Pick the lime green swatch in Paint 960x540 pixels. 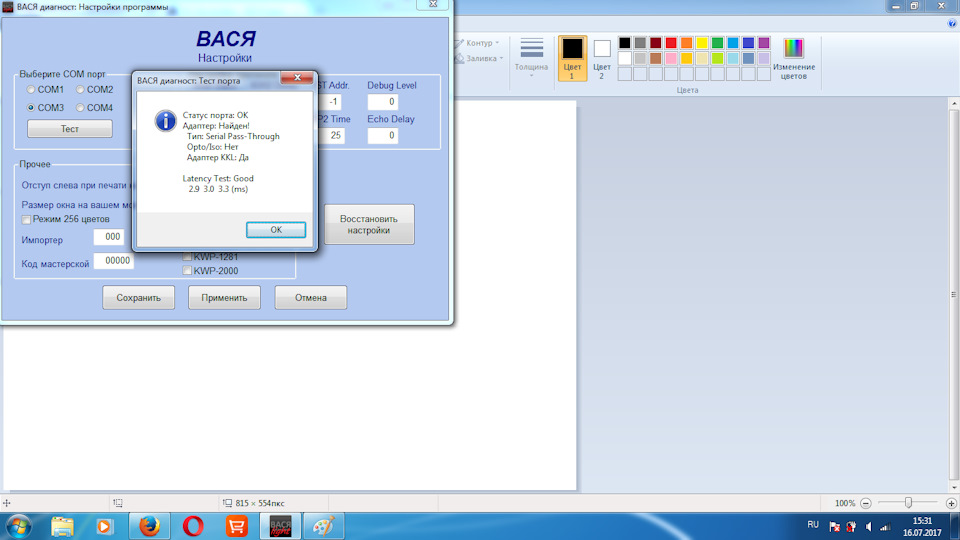tap(717, 58)
